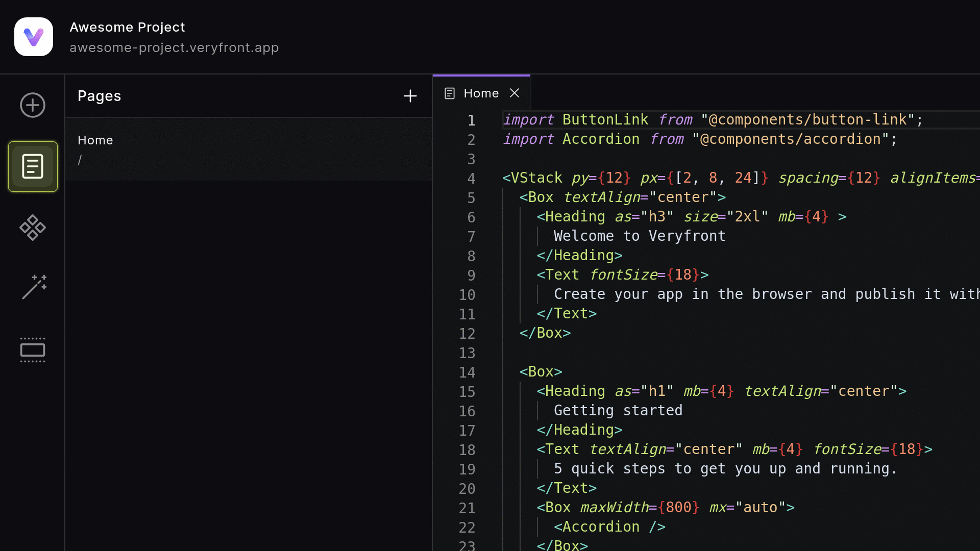
Task: Click the Home tab document icon
Action: coord(450,93)
